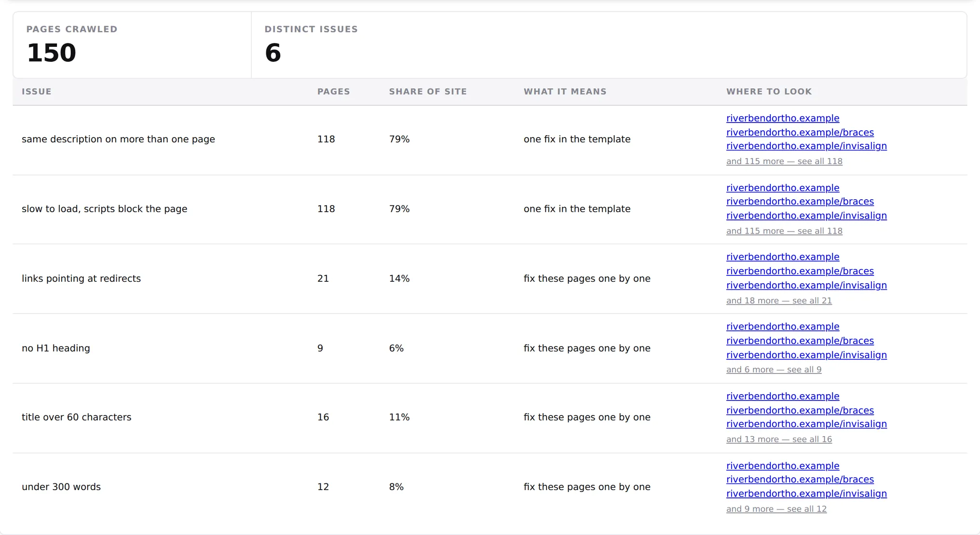Click the WHERE TO LOOK column header
This screenshot has width=980, height=535.
(x=769, y=92)
